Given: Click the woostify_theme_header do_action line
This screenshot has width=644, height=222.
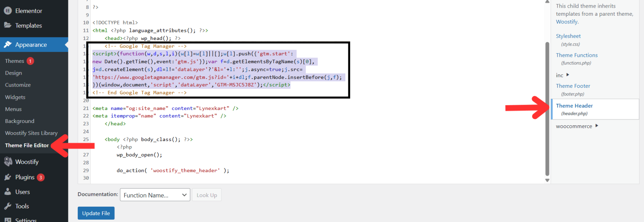Looking at the screenshot, I should [173, 170].
